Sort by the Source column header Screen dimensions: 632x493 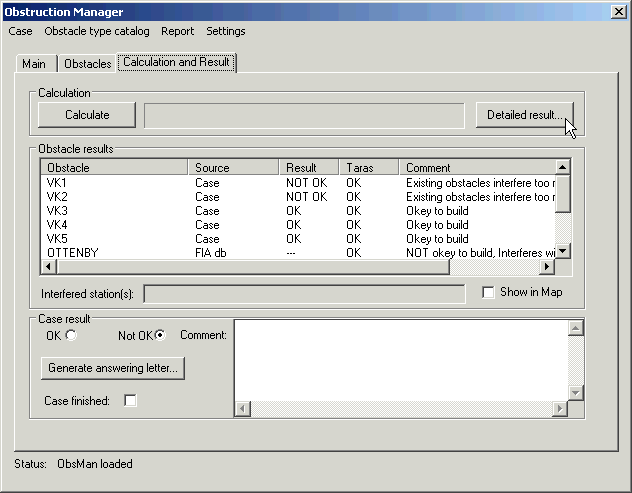click(233, 167)
